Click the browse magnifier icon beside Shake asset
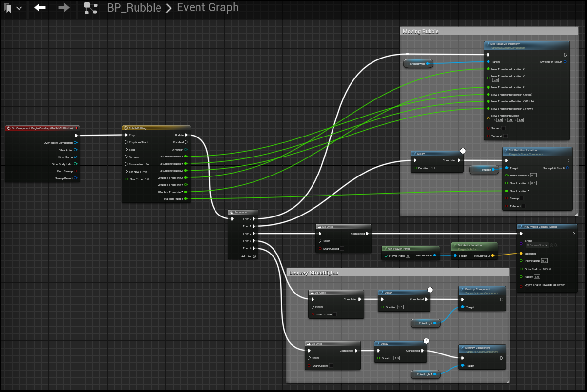Viewport: 587px width, 392px height. point(555,245)
